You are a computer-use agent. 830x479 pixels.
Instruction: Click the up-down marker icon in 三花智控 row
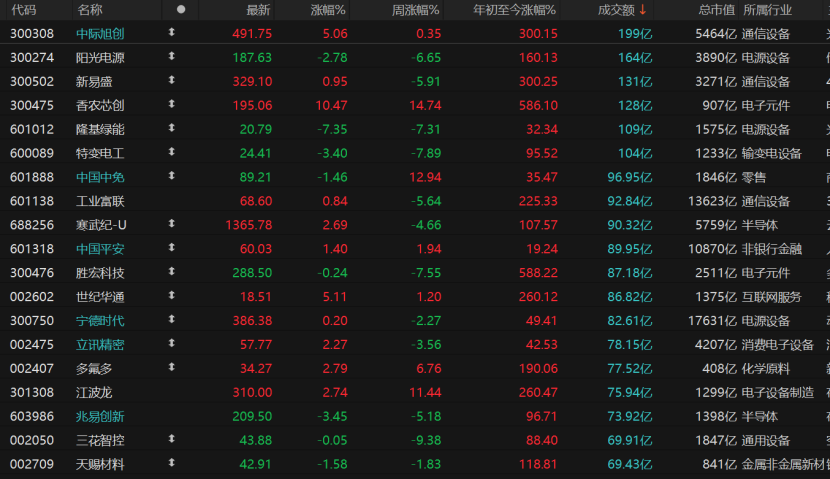[172, 439]
